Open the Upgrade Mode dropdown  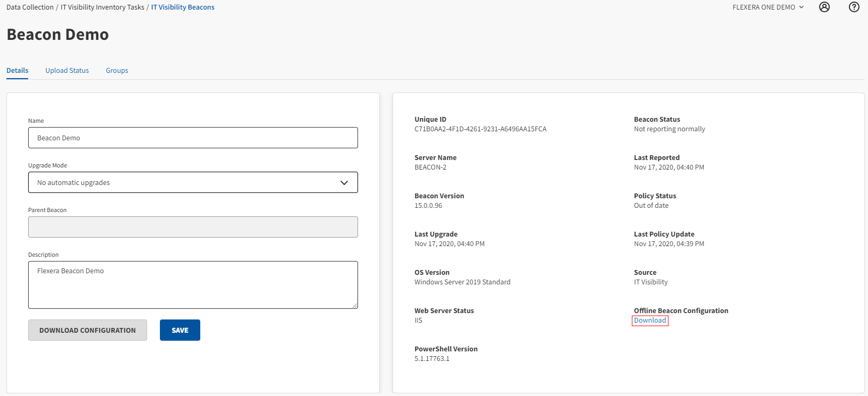point(193,182)
